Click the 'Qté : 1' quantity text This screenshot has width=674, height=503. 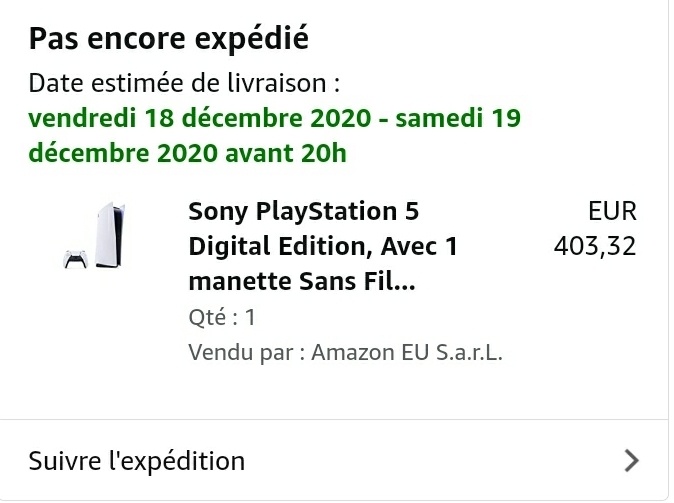click(222, 318)
